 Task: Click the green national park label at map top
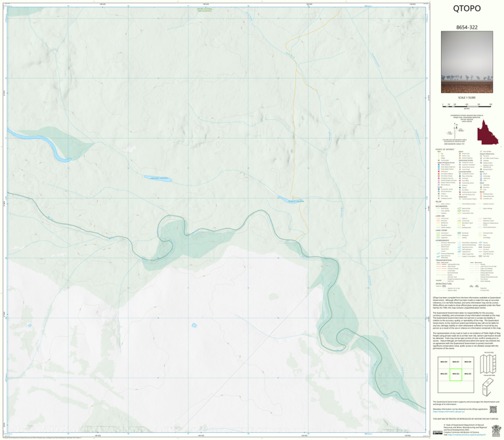(x=205, y=10)
